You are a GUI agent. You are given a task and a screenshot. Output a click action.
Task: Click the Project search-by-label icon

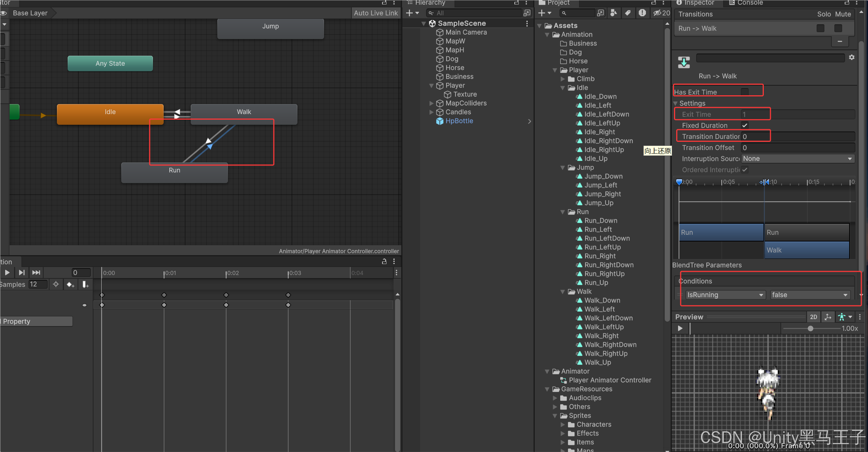(x=628, y=13)
